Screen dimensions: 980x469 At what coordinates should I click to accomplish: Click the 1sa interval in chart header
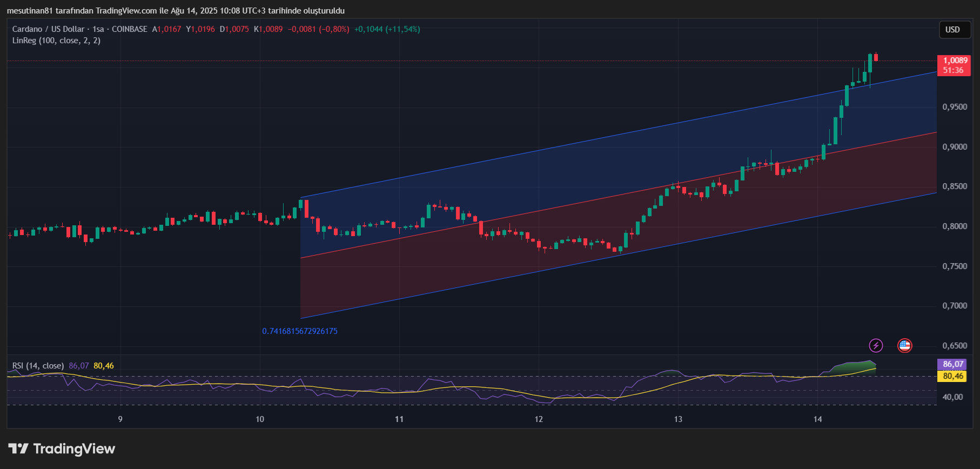tap(98, 29)
